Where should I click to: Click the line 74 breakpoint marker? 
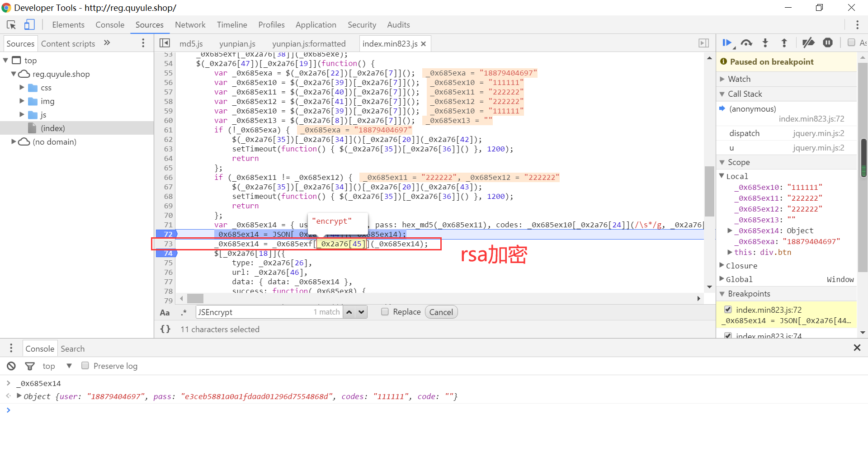click(166, 253)
